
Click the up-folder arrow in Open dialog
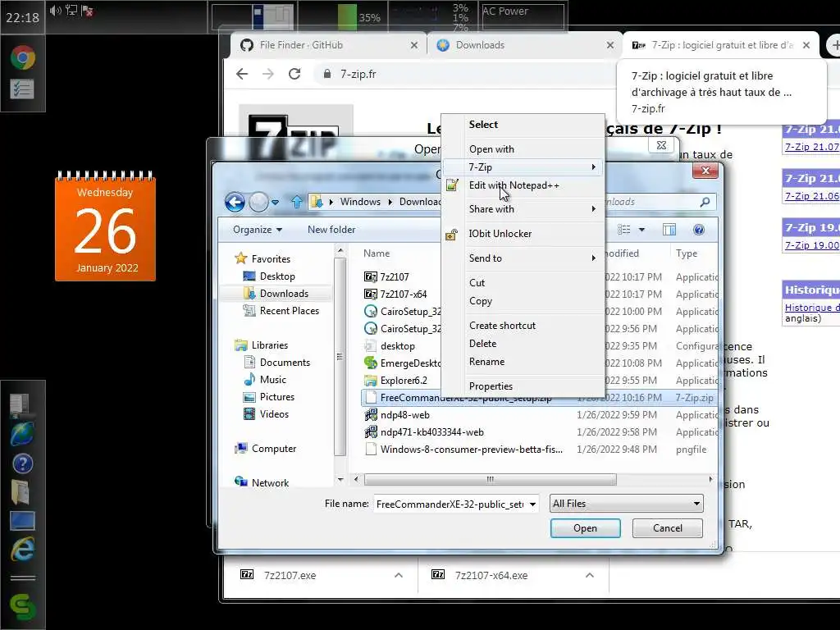click(296, 202)
